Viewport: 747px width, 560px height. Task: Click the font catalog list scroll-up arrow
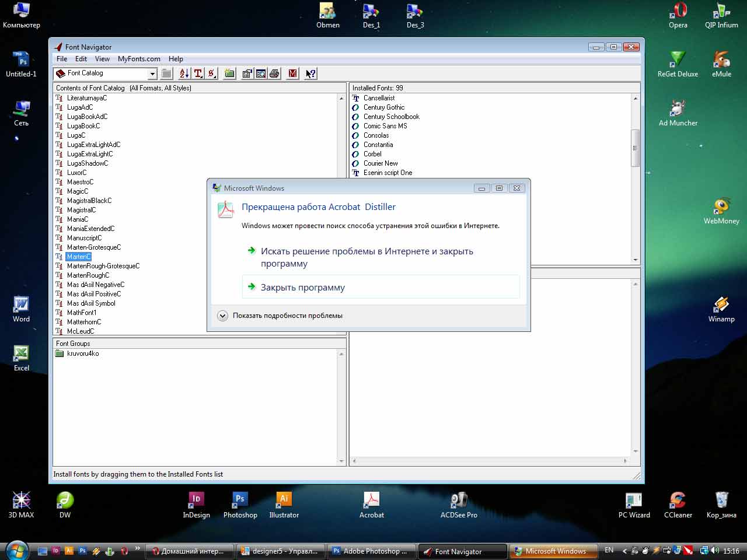[341, 98]
